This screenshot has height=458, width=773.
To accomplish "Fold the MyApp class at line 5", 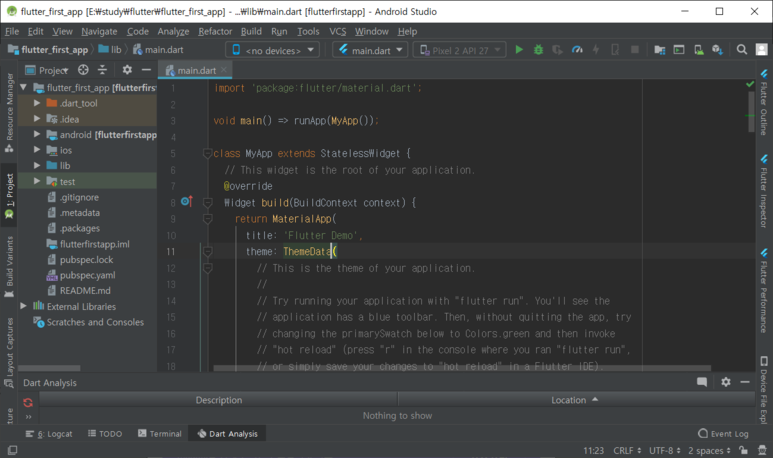I will (x=208, y=153).
